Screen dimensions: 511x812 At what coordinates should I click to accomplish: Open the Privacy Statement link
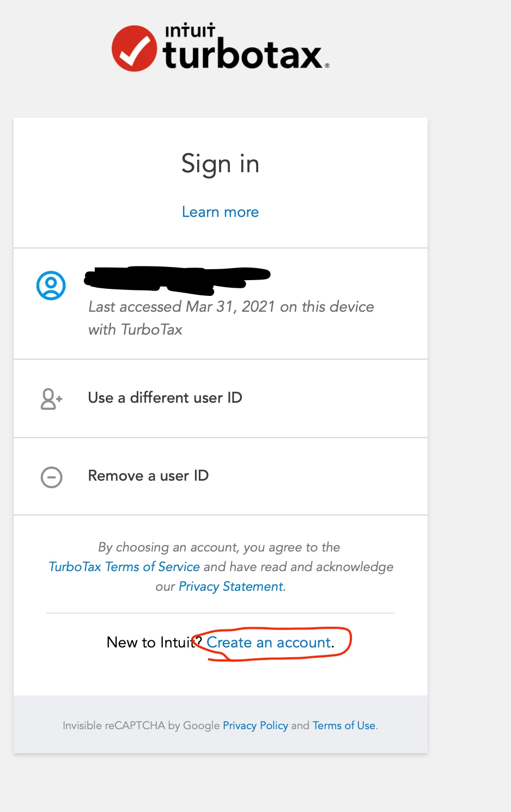click(231, 586)
